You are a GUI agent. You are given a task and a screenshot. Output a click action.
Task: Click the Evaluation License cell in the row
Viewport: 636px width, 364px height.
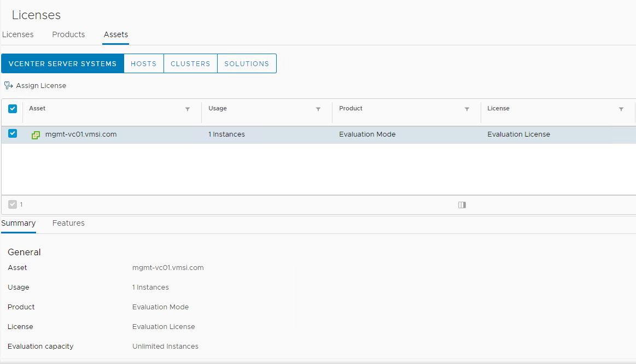coord(518,134)
